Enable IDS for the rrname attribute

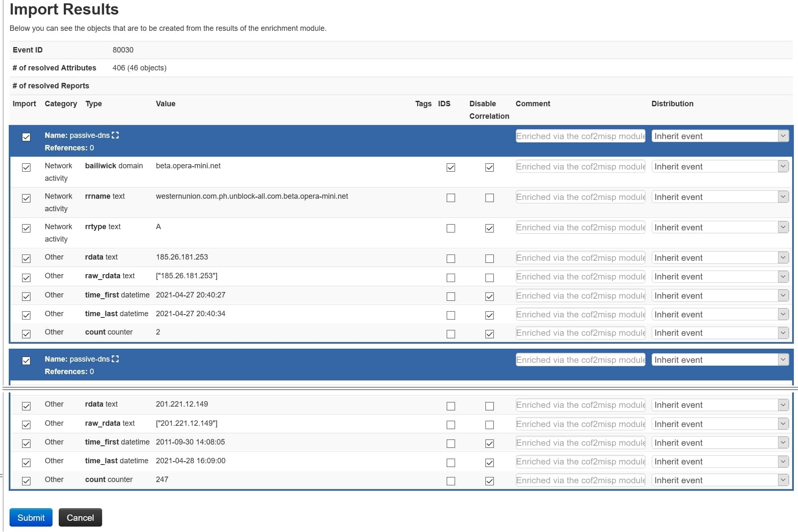[x=450, y=198]
